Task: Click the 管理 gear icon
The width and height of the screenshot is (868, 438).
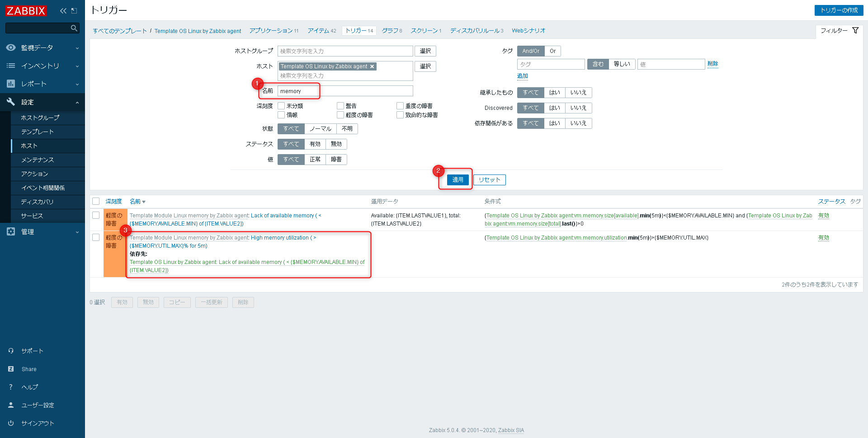Action: point(11,231)
